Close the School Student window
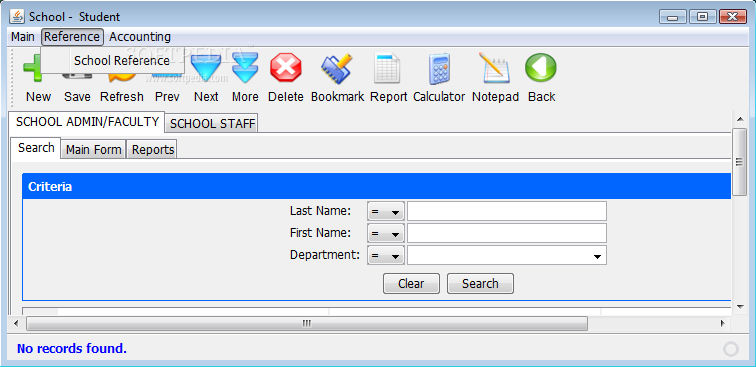Screen dimensions: 756x367 (x=733, y=17)
